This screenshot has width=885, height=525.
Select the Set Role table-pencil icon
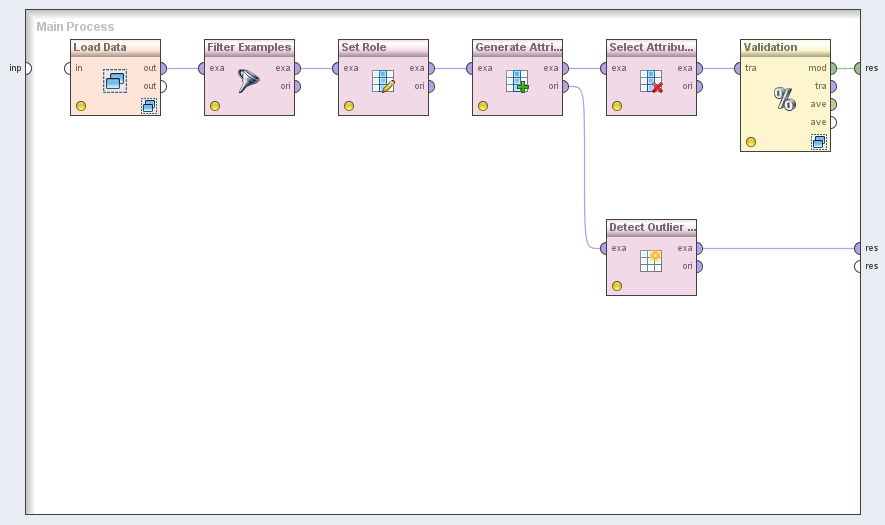tap(383, 82)
